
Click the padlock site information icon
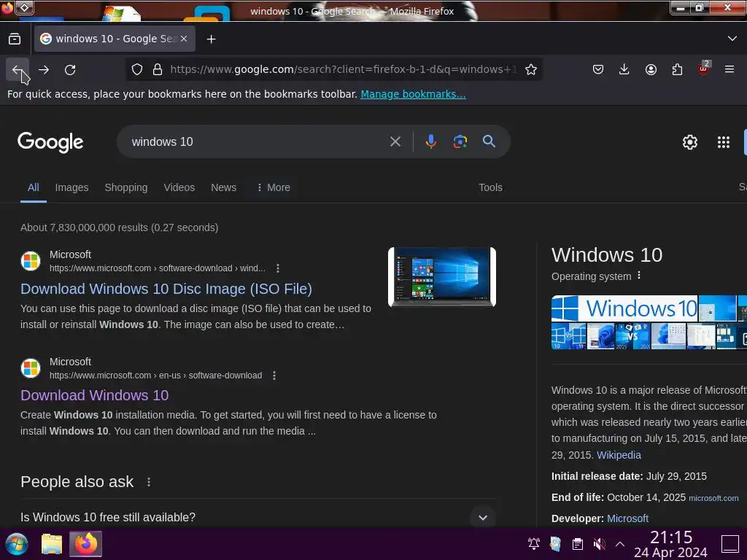point(158,69)
